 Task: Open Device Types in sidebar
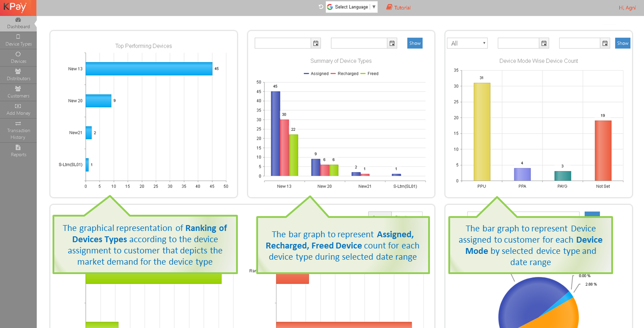(x=18, y=40)
